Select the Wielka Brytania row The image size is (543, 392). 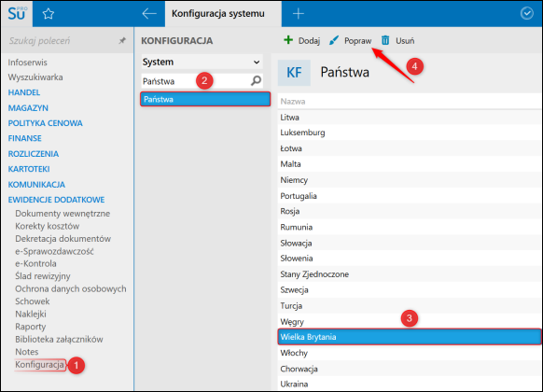coord(409,337)
